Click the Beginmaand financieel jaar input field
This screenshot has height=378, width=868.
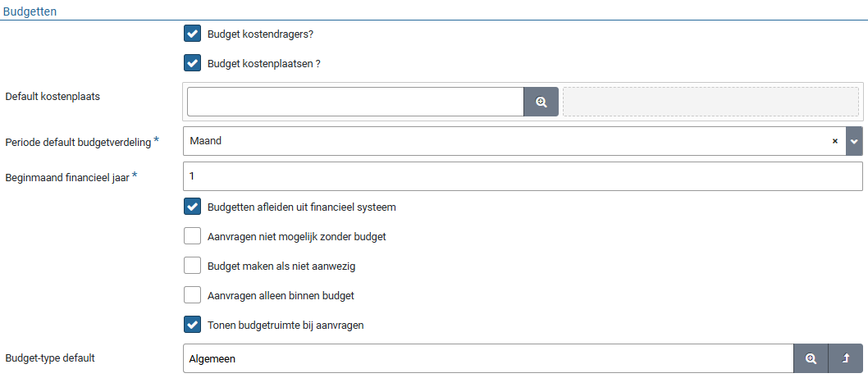click(x=522, y=176)
